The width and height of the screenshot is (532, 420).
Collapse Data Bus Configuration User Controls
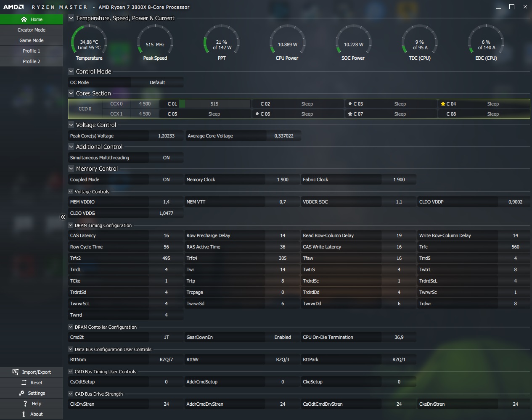click(71, 349)
